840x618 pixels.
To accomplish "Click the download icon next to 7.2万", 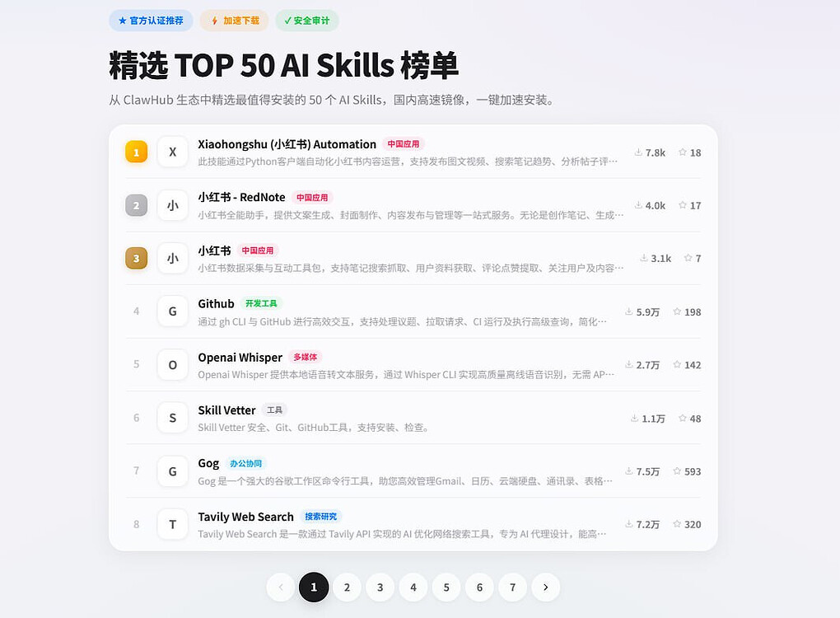I will pyautogui.click(x=629, y=524).
